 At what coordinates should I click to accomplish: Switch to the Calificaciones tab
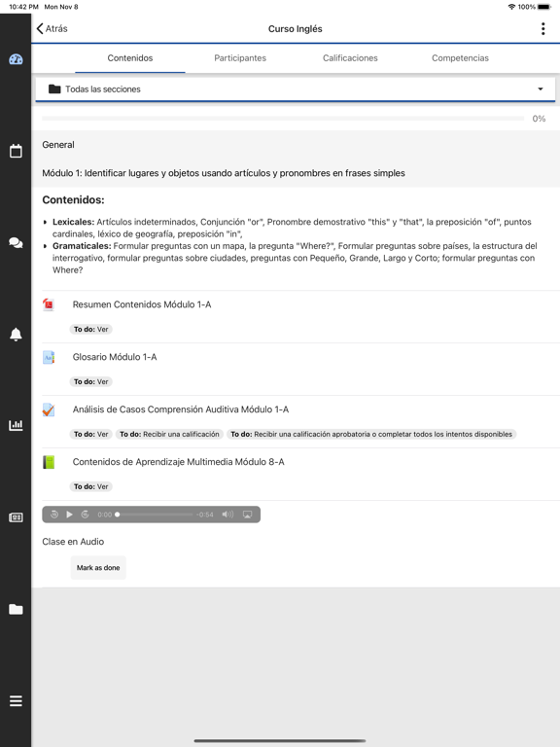(350, 58)
